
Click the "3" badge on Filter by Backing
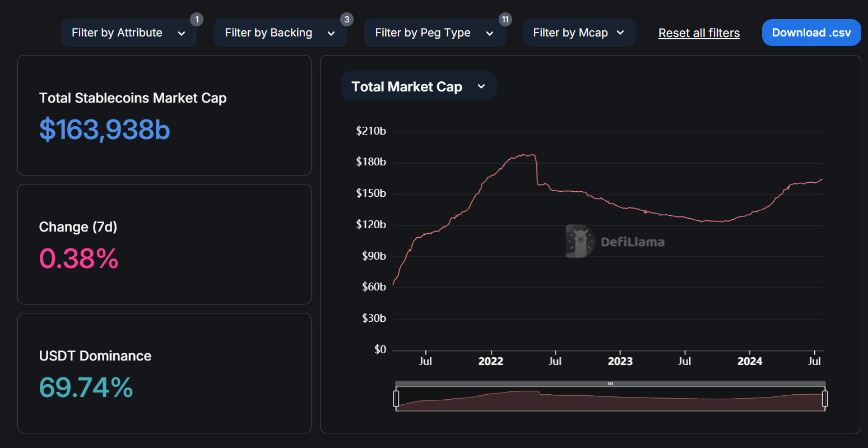[x=347, y=19]
